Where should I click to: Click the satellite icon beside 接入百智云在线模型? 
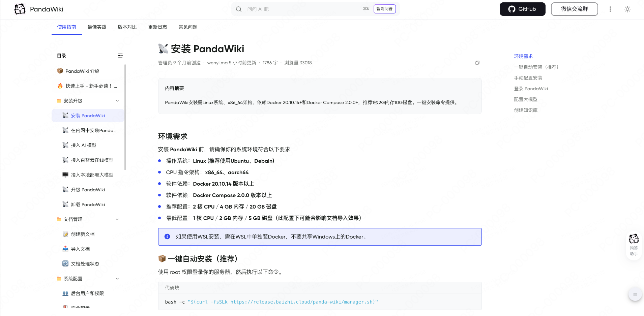tap(65, 160)
